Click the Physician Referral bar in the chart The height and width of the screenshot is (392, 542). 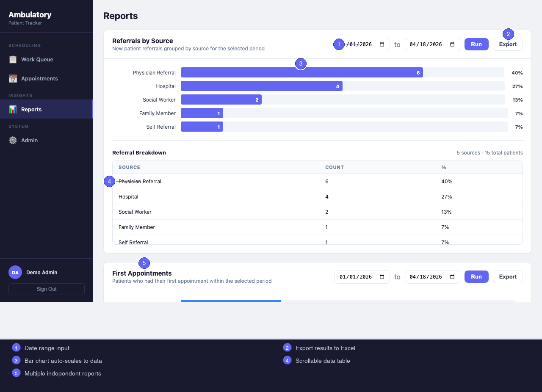[x=301, y=72]
